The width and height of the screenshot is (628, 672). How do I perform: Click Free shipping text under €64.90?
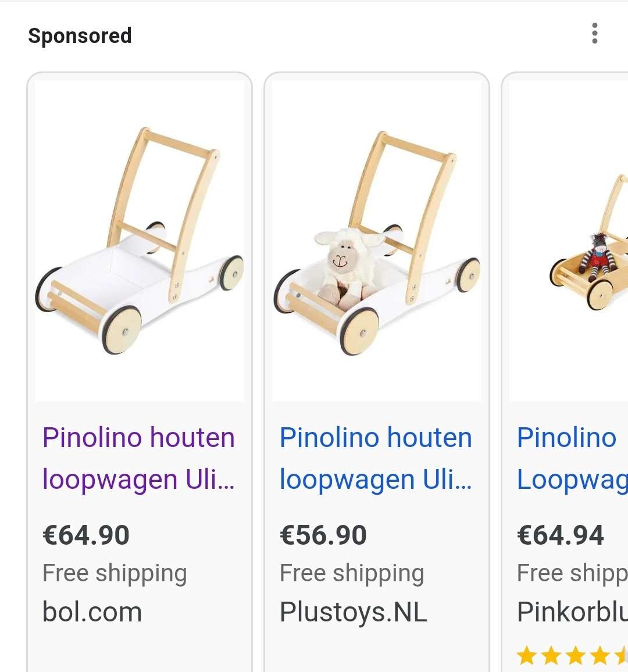pos(115,573)
